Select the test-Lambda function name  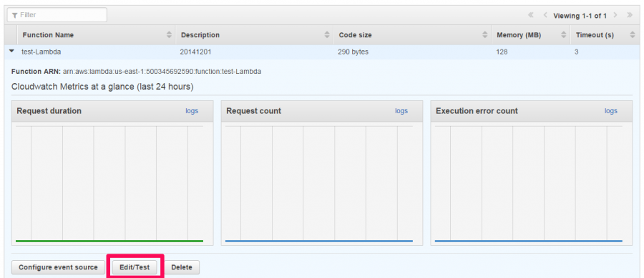(x=41, y=52)
